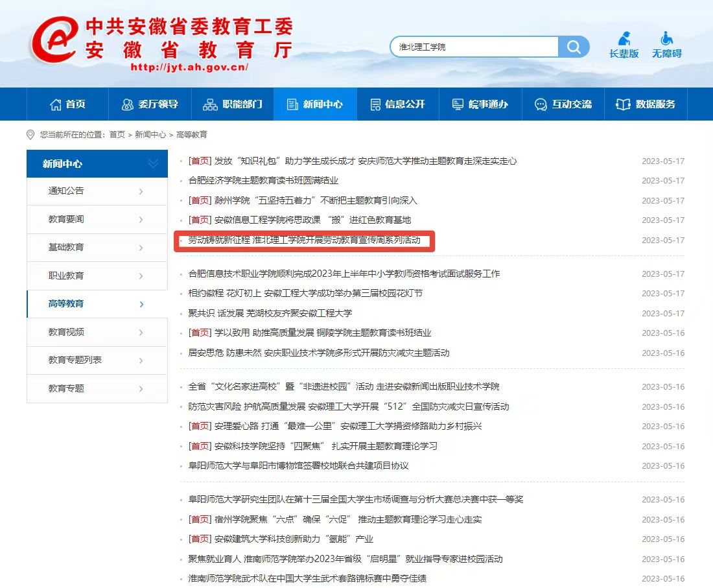Click 新闻中心 in the breadcrumb path
This screenshot has width=713, height=588.
(x=150, y=135)
